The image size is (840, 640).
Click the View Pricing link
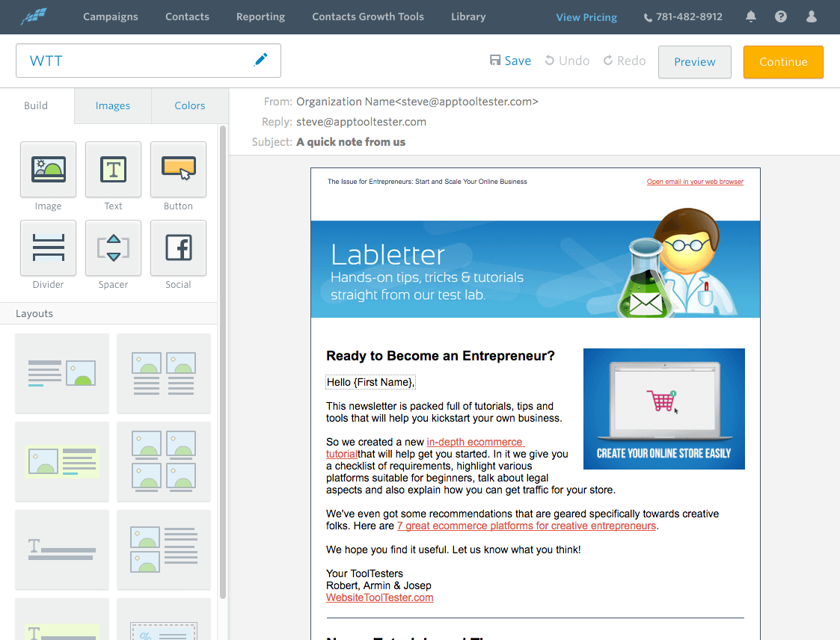[586, 17]
